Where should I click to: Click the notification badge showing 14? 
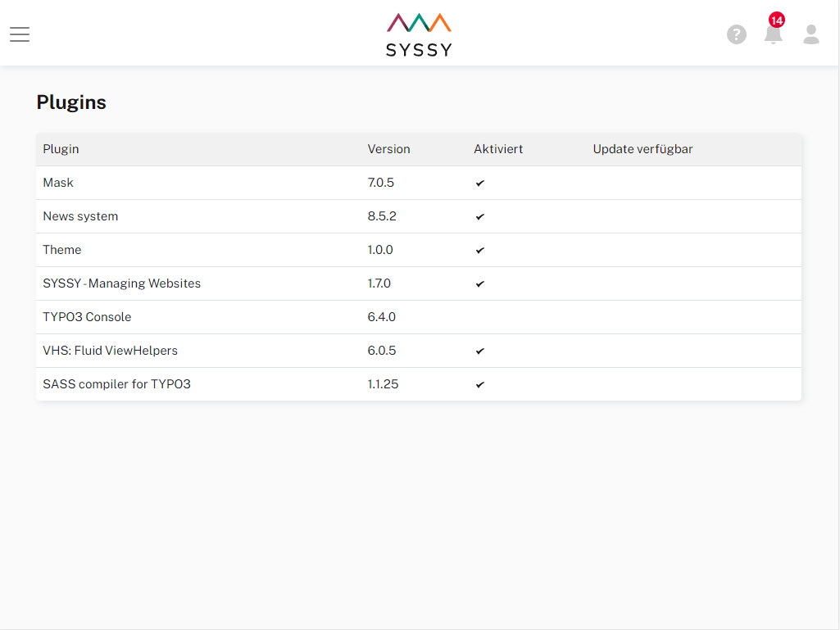(777, 20)
